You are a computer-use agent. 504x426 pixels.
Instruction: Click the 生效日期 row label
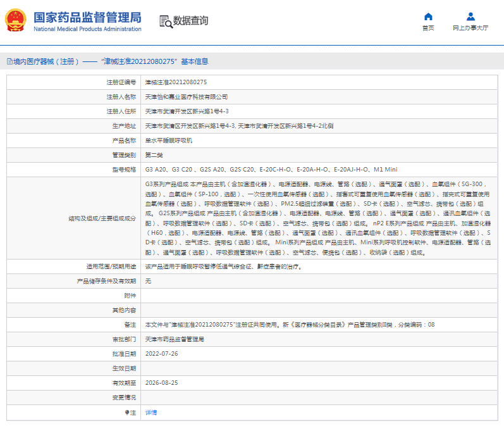pos(124,368)
